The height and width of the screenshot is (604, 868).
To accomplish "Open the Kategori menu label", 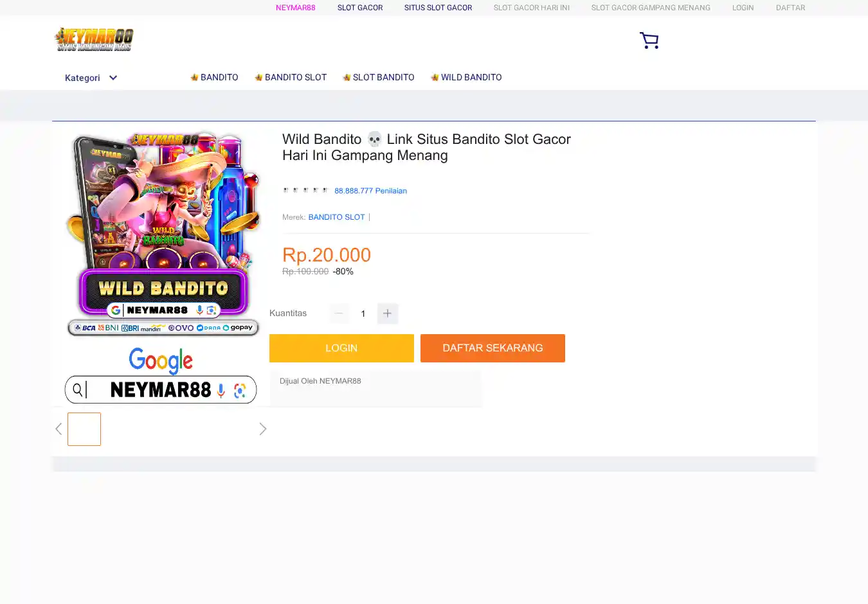I will (82, 78).
